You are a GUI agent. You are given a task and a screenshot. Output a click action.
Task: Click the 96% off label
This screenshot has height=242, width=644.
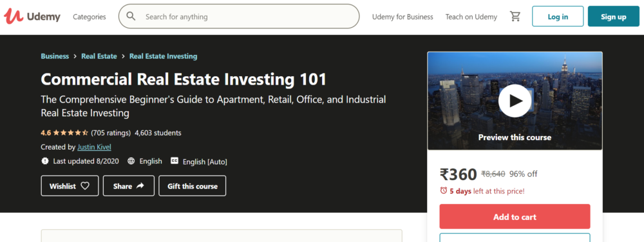(x=523, y=174)
